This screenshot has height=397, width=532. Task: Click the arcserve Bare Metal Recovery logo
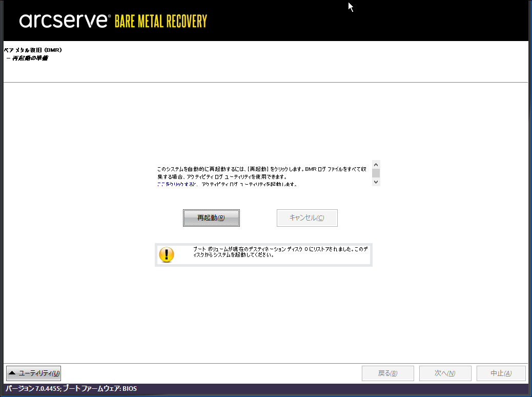coord(113,21)
